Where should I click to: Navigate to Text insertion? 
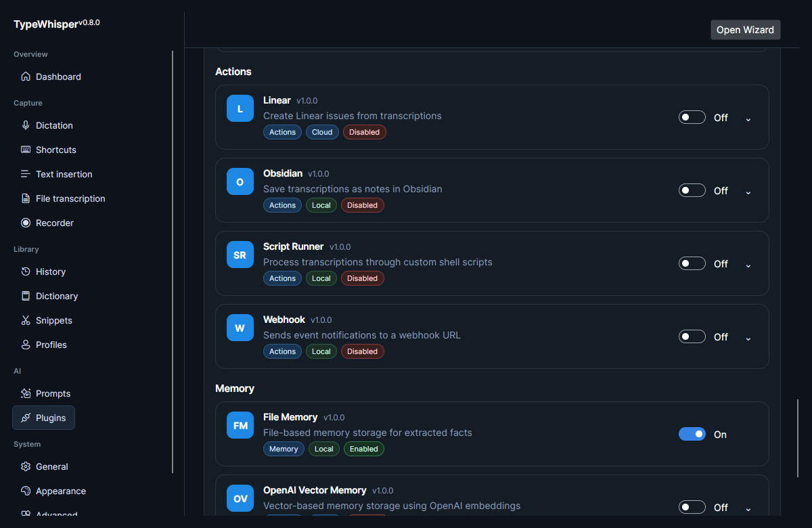tap(56, 174)
